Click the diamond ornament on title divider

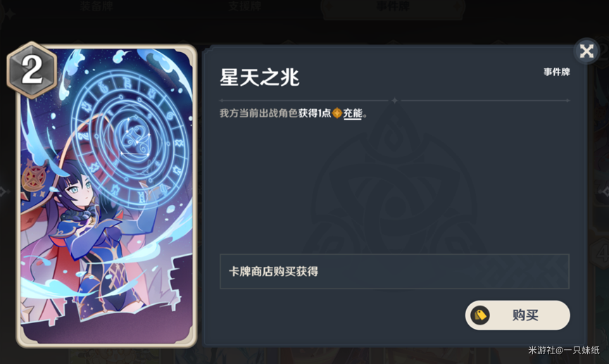(394, 100)
